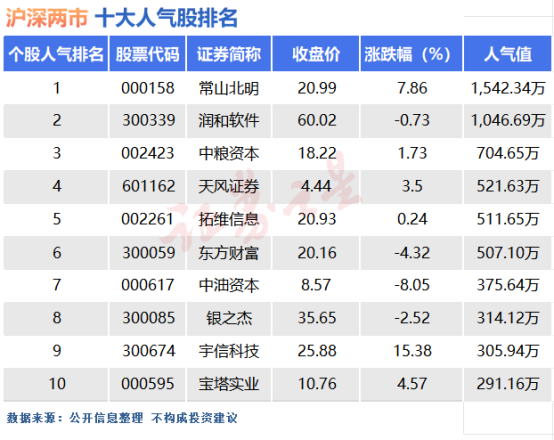The width and height of the screenshot is (554, 440).
Task: Click popularity value 1,542.34万
Action: pyautogui.click(x=508, y=88)
